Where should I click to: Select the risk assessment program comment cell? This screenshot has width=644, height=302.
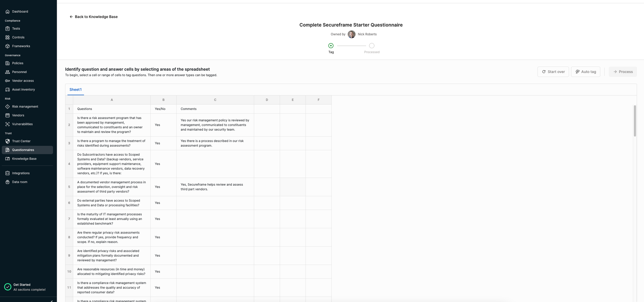tap(215, 143)
